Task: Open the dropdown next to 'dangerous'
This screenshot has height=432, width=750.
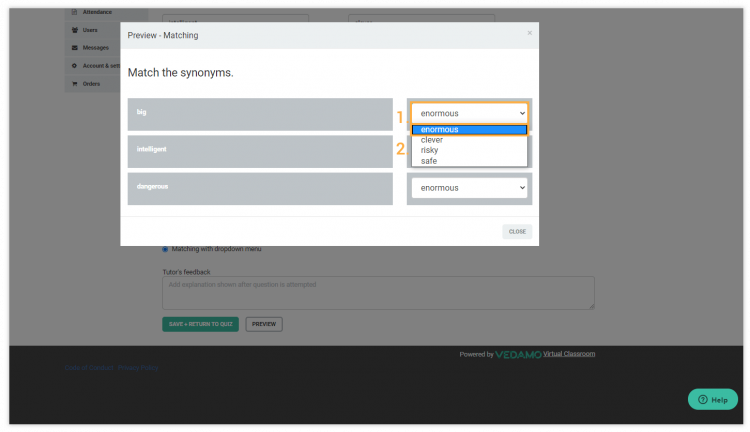Action: click(469, 188)
